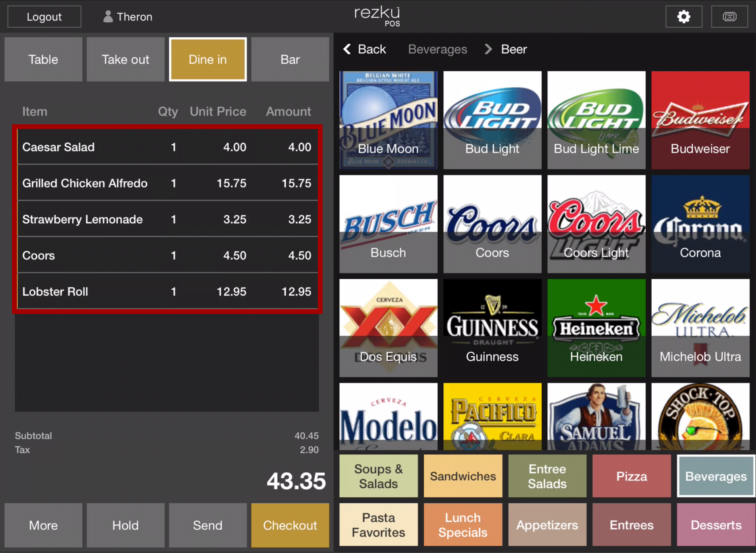This screenshot has height=553, width=756.
Task: Select the Lobster Roll order line
Action: [x=167, y=291]
